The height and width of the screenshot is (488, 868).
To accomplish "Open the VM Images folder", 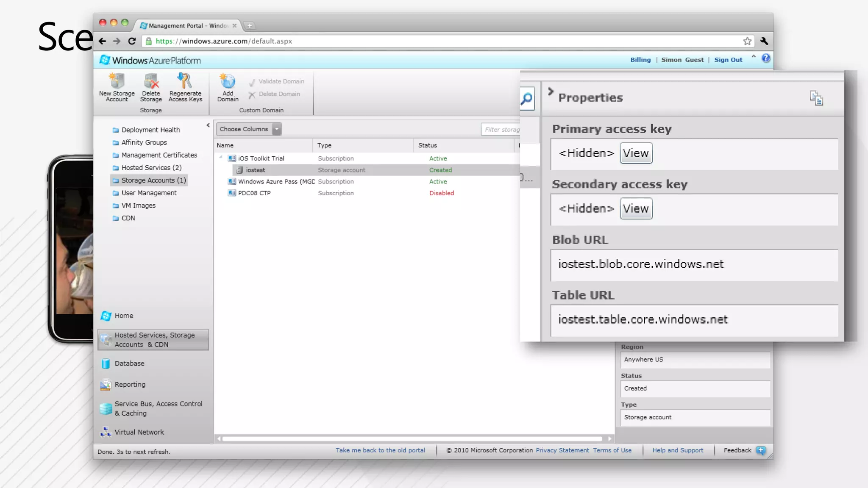I will [134, 205].
